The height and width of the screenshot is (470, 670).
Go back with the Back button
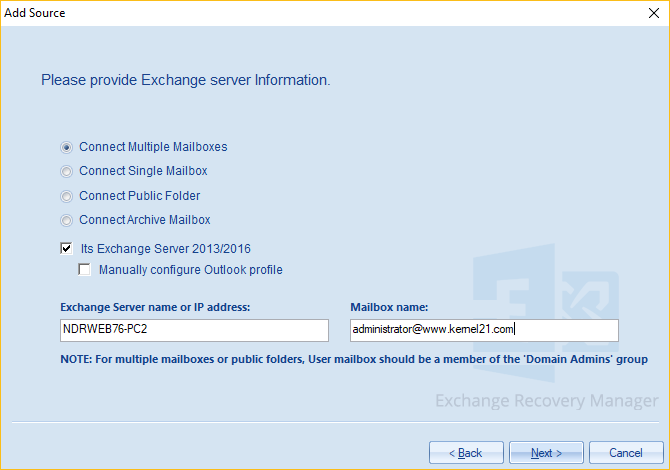pos(466,452)
